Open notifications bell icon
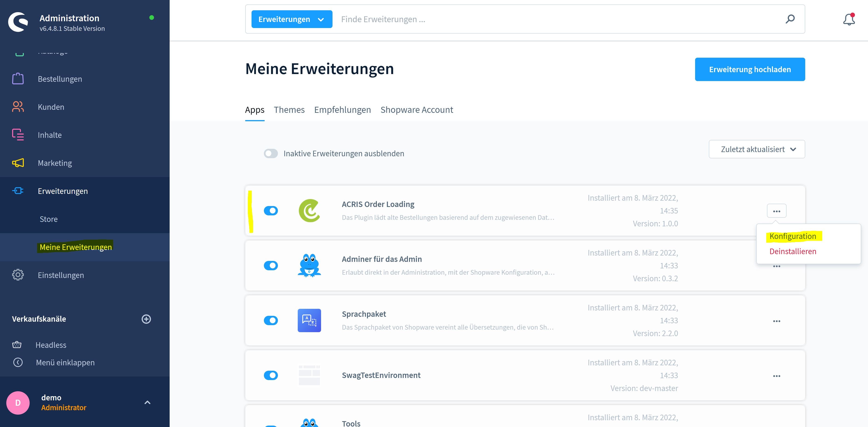 [849, 19]
